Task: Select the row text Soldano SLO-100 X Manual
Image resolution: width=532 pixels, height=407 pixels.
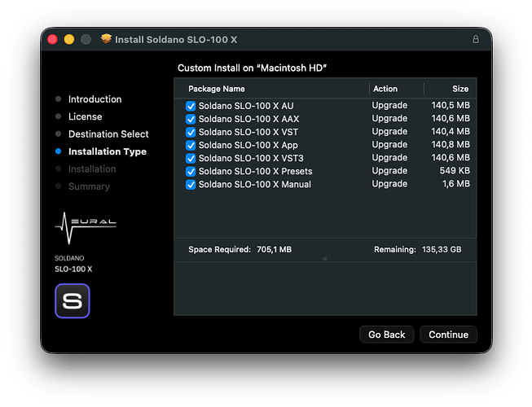Action: click(254, 185)
